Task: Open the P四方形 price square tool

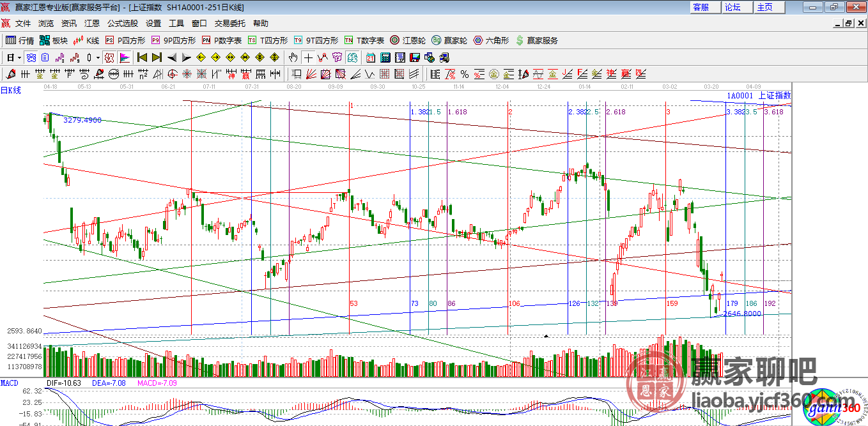Action: pos(125,40)
